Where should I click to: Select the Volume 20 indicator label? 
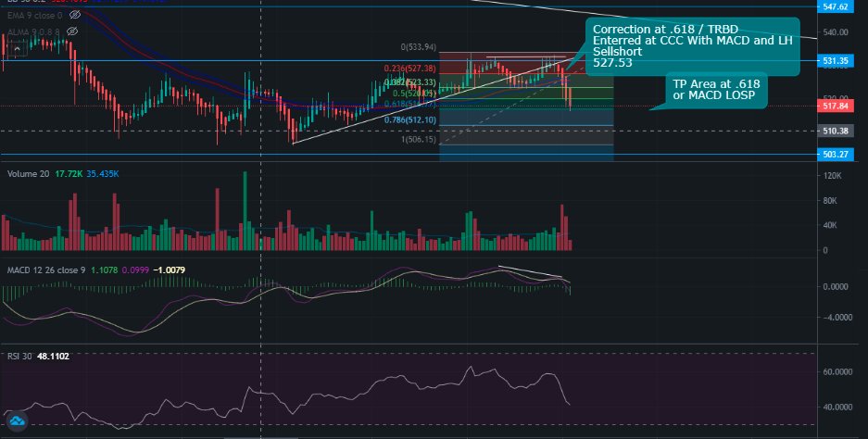point(28,174)
